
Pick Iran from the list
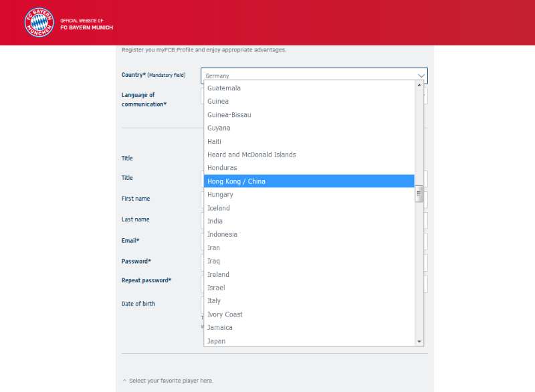309,248
